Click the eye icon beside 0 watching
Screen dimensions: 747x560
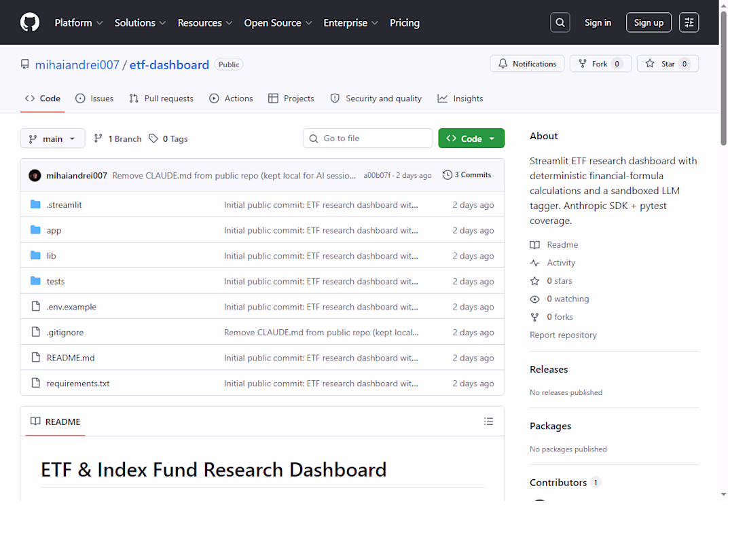(534, 299)
